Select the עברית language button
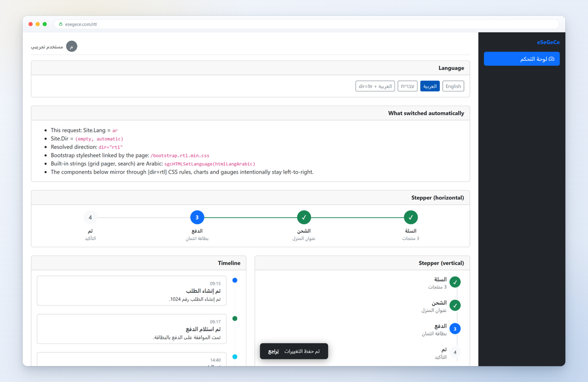The image size is (588, 382). 407,86
